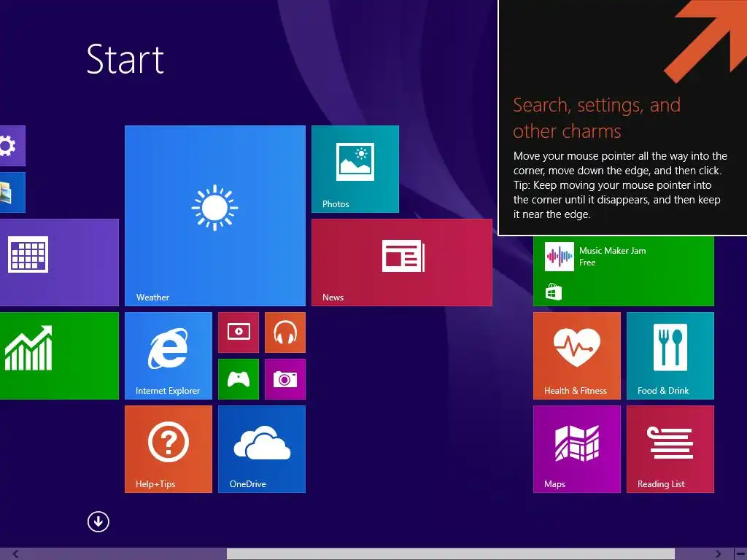
Task: Click the horizontal scrollbar thumb
Action: click(450, 554)
